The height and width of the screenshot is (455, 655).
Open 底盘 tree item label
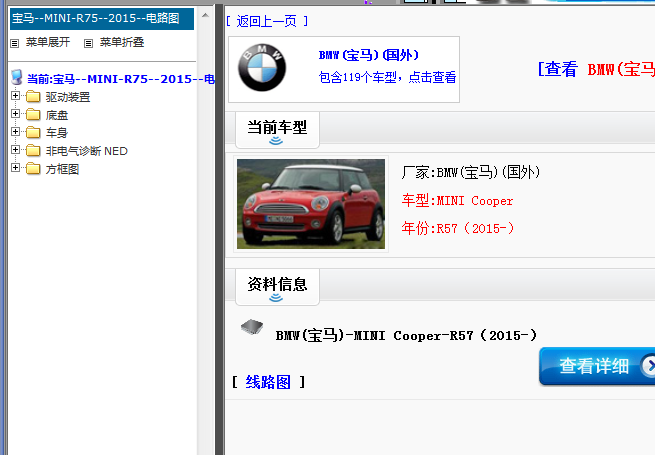57,115
